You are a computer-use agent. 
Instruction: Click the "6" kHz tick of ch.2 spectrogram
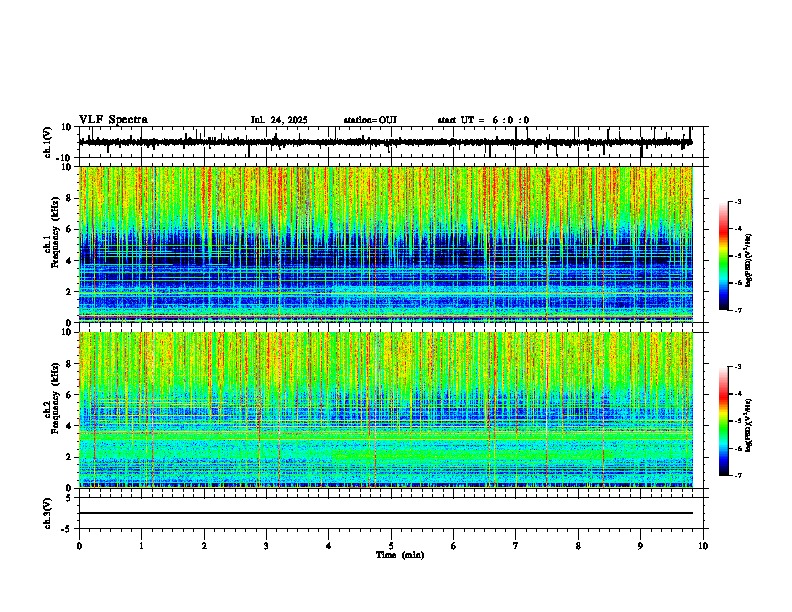pos(69,395)
